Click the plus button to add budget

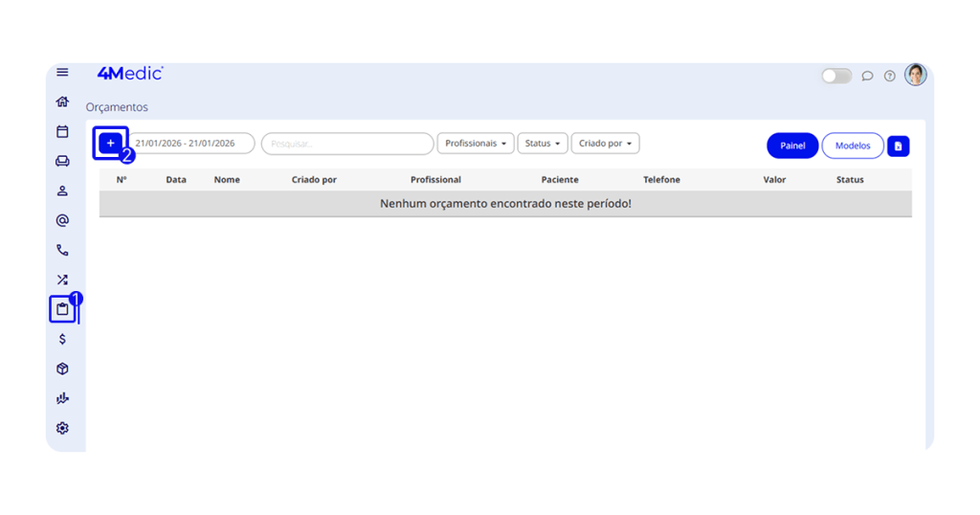[x=110, y=144]
